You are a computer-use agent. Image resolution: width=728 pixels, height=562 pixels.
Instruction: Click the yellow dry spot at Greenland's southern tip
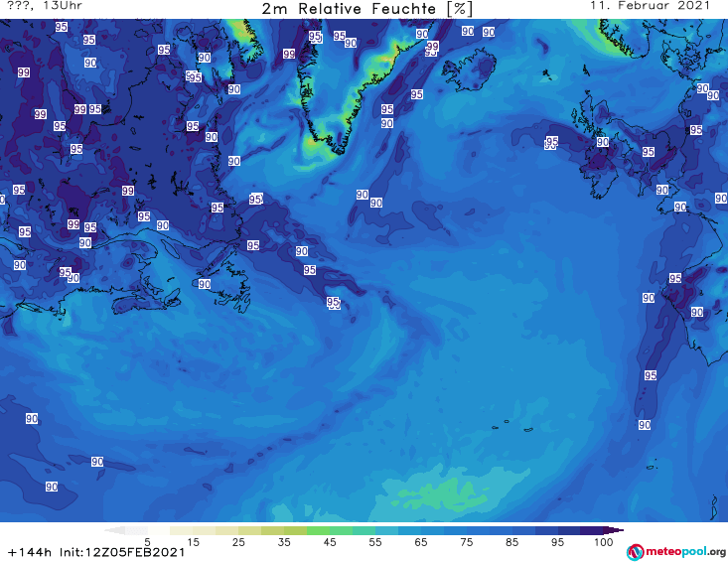[314, 142]
